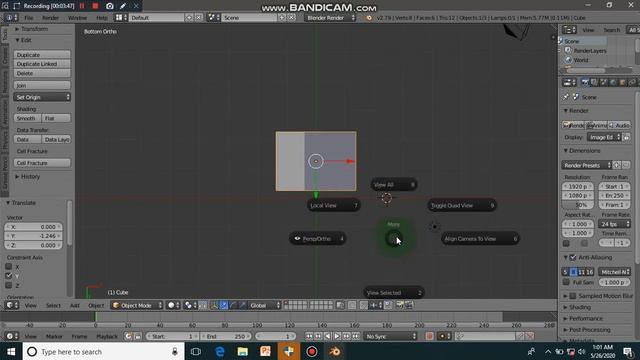Image resolution: width=640 pixels, height=360 pixels.
Task: Click the Cell Fracture button
Action: (42, 163)
